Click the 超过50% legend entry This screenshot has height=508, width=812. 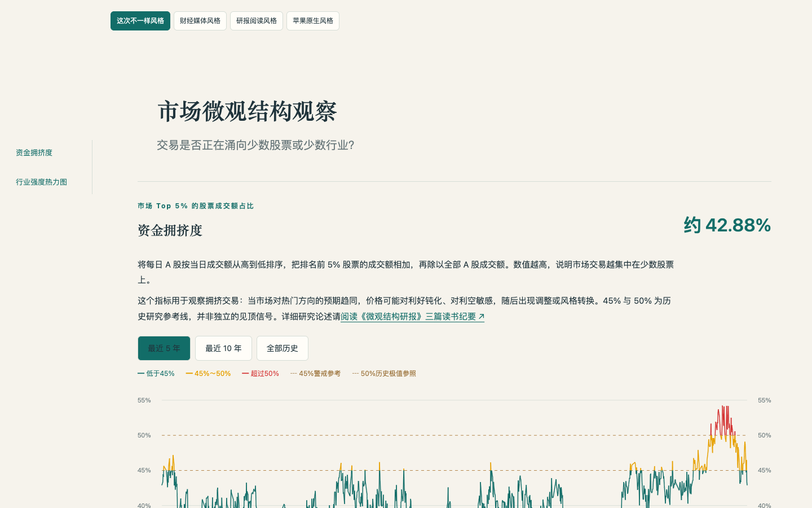point(261,374)
